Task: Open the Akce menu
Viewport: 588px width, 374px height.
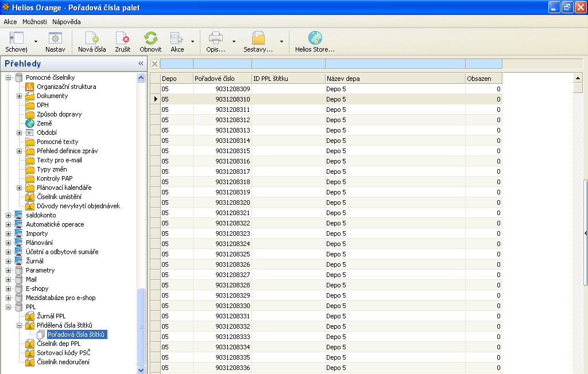Action: (x=10, y=22)
